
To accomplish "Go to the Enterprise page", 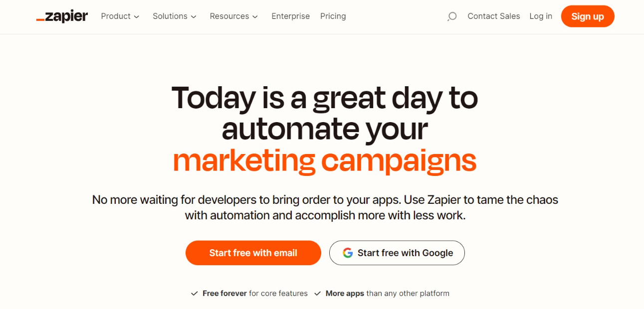I will point(290,16).
